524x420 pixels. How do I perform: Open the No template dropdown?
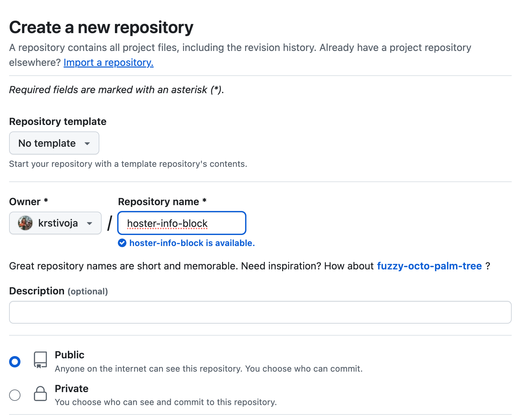coord(54,143)
